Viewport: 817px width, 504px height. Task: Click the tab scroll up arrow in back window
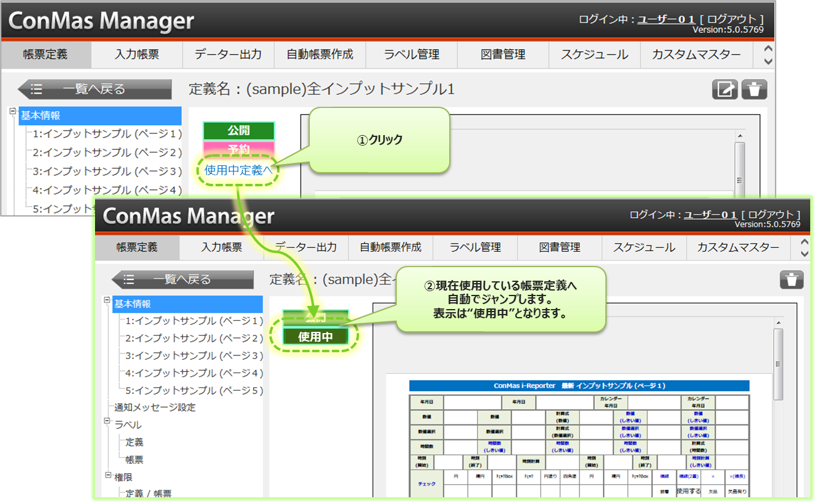tap(768, 49)
